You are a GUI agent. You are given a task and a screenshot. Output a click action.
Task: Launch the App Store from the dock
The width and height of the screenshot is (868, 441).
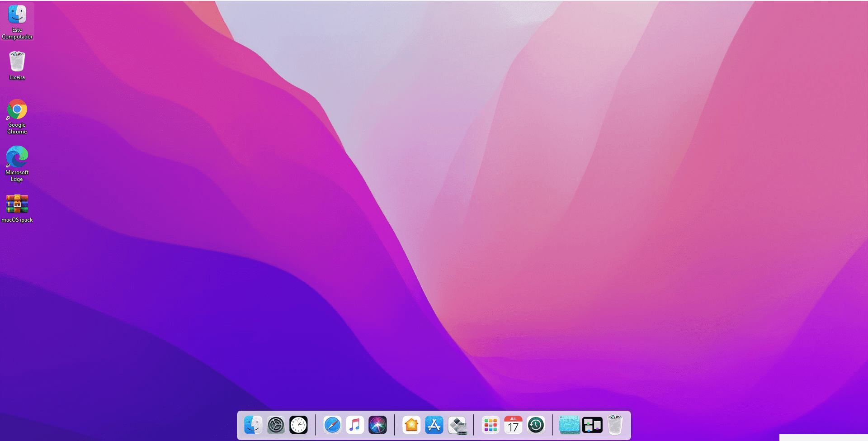coord(434,425)
